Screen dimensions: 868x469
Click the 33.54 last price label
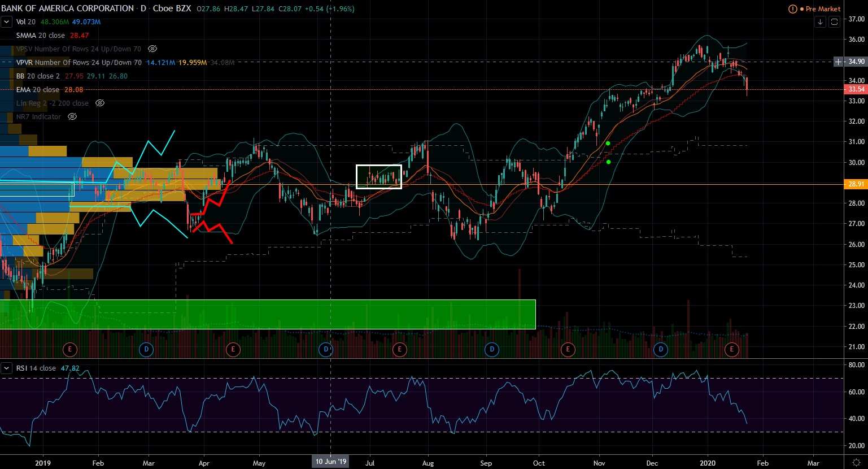(x=856, y=90)
